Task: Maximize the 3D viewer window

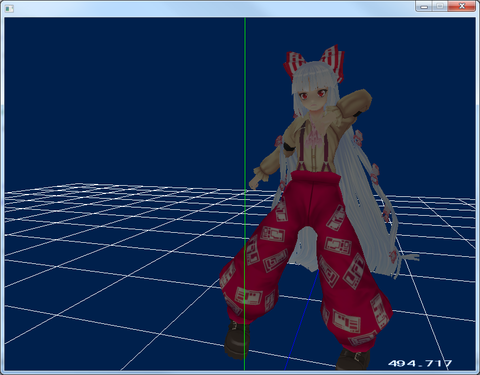Action: coord(440,6)
